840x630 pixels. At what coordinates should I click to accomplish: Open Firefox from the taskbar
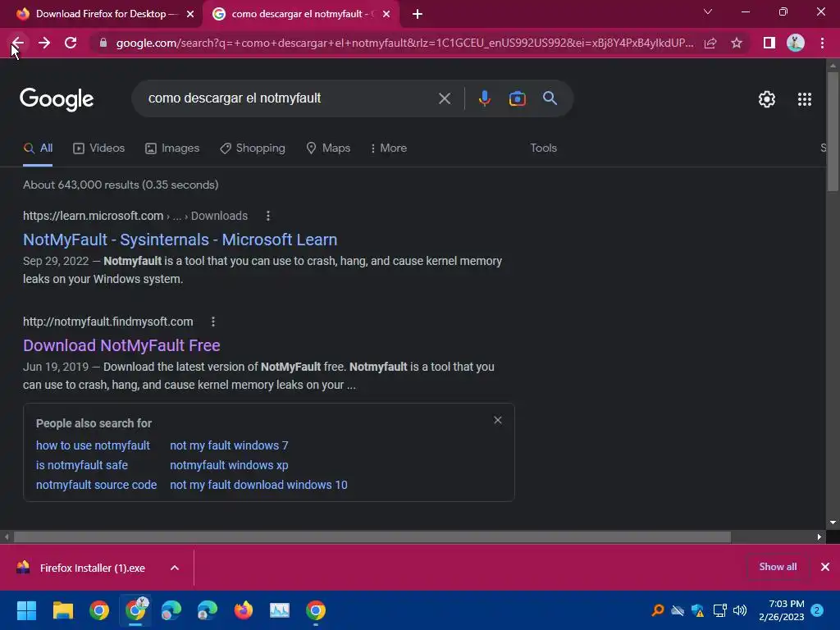[x=243, y=610]
